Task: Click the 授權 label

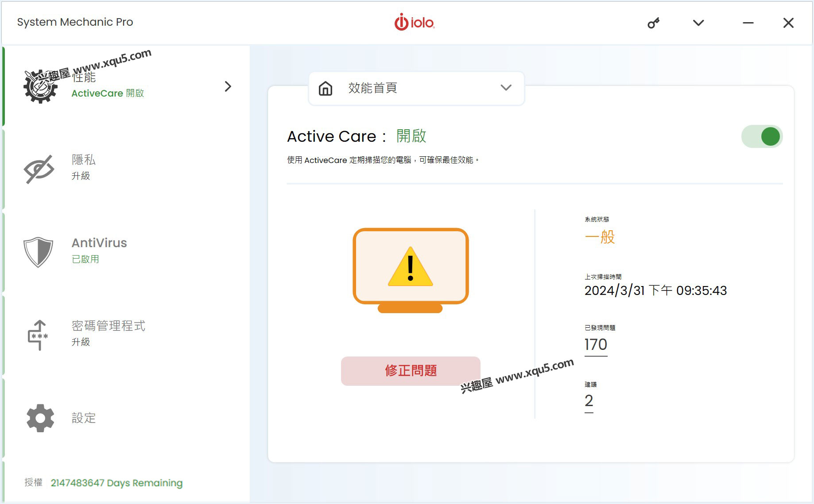Action: (x=33, y=482)
